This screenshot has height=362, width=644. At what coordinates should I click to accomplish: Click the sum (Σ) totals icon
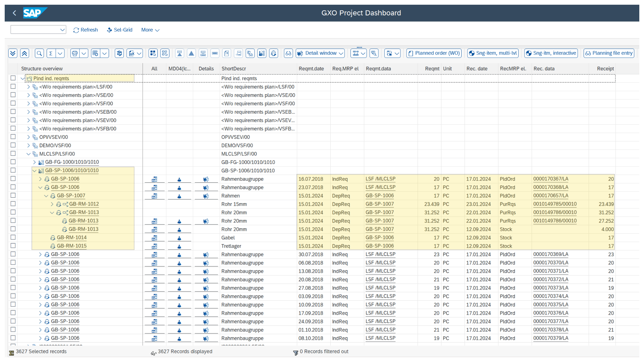point(51,53)
